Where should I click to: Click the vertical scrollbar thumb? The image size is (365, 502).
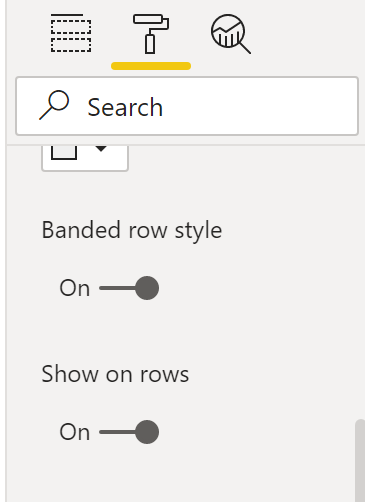pyautogui.click(x=360, y=461)
